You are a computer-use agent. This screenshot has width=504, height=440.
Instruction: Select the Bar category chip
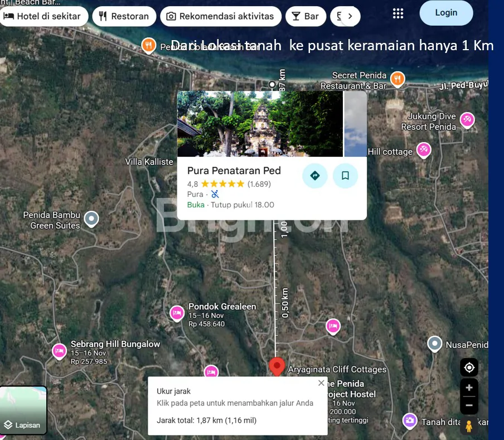pyautogui.click(x=306, y=16)
